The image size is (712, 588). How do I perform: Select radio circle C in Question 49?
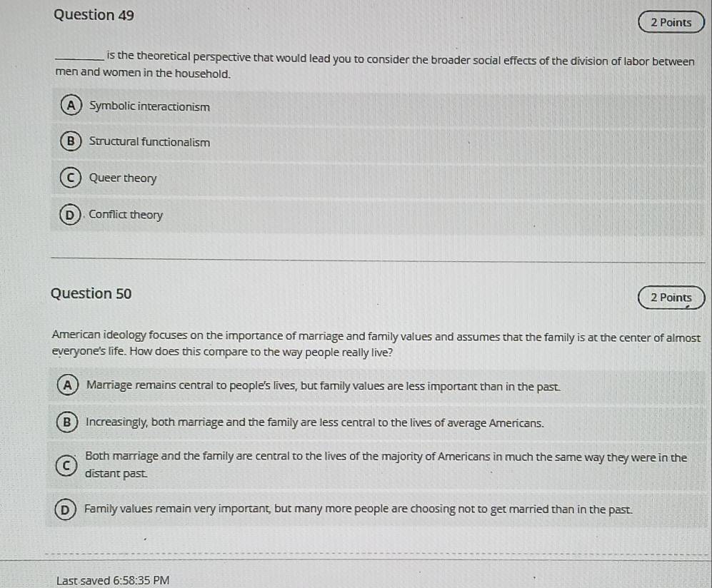(70, 178)
